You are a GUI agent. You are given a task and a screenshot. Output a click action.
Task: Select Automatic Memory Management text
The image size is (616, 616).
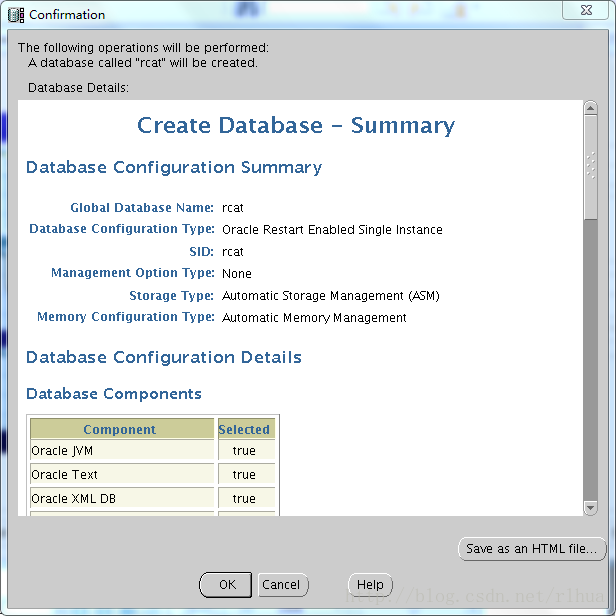(x=314, y=317)
